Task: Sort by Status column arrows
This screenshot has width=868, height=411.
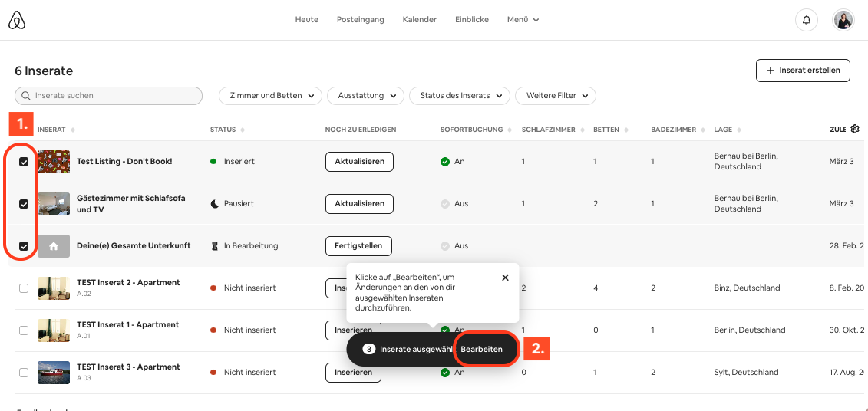Action: tap(243, 130)
